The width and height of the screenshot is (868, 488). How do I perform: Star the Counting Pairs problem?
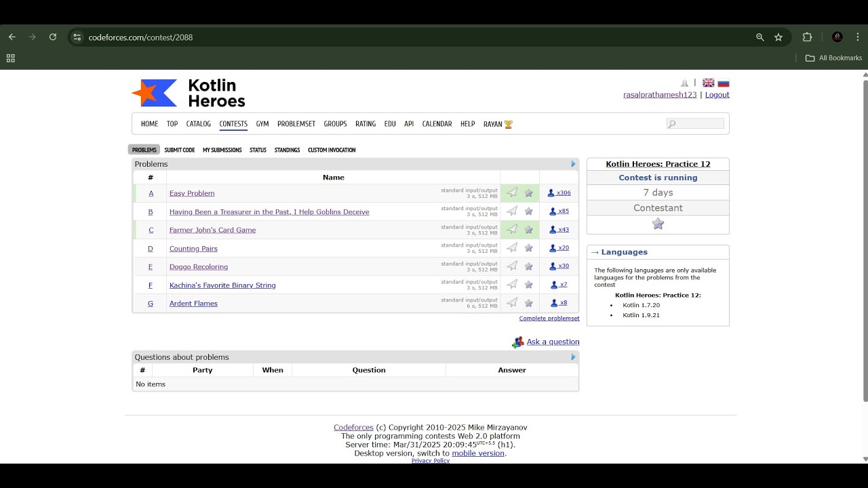point(529,248)
